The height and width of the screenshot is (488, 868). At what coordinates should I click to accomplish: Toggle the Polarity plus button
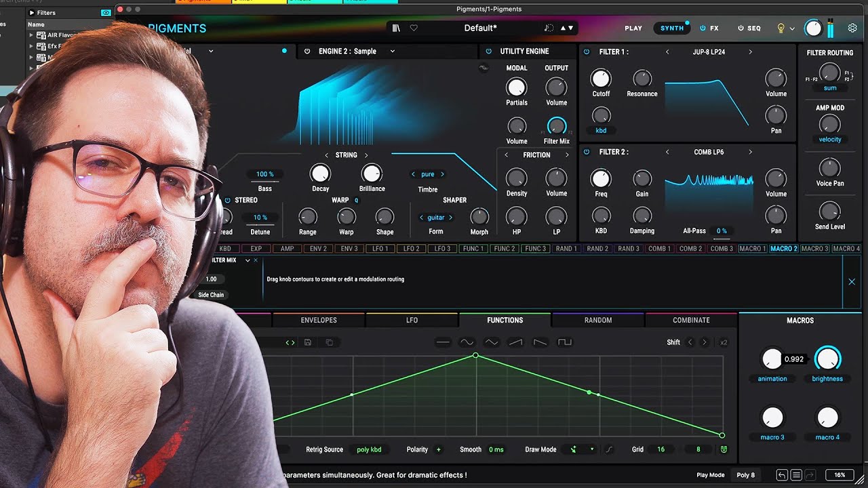438,449
